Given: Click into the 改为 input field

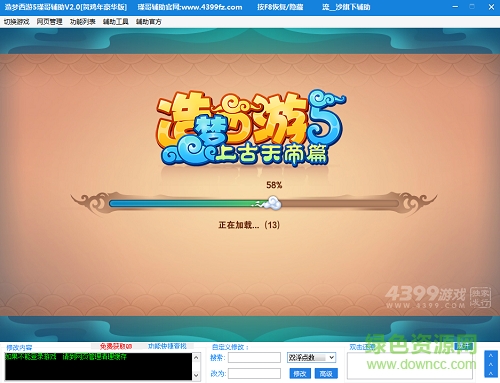Looking at the screenshot, I should (x=254, y=374).
